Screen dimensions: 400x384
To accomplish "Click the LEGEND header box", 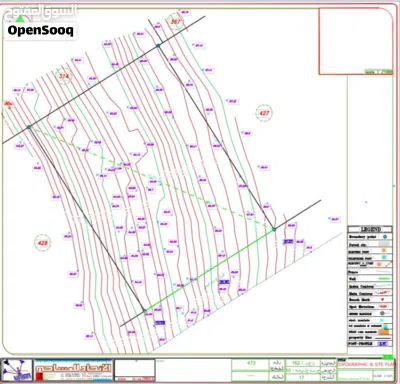I will 370,229.
